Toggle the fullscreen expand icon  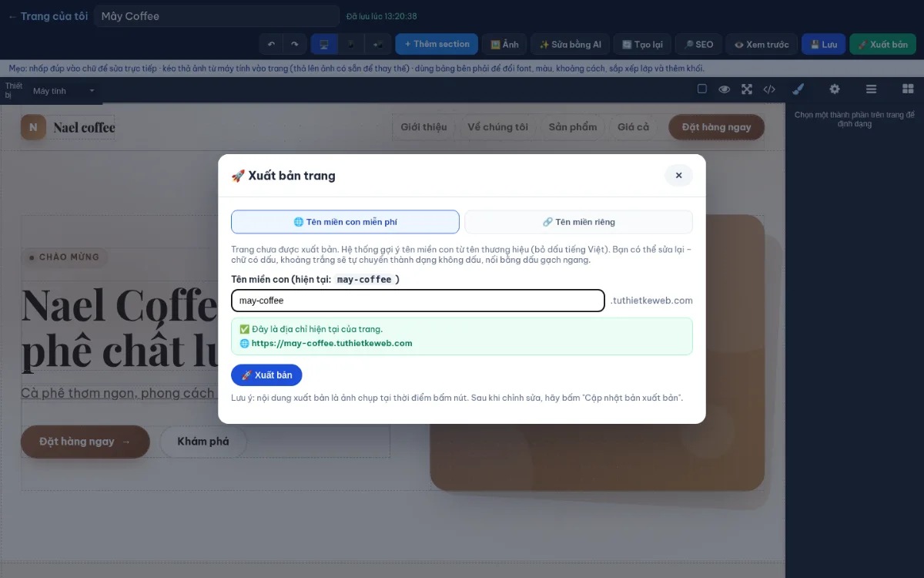(747, 89)
